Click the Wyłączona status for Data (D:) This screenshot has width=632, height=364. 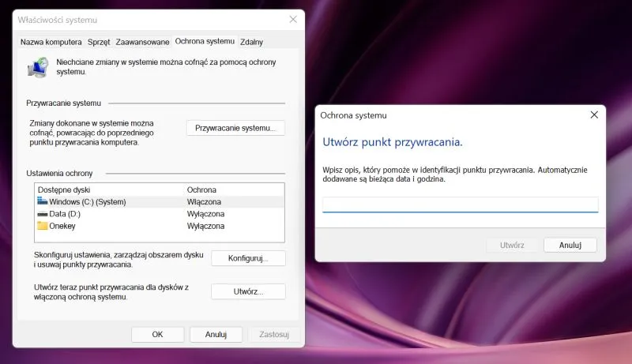click(x=205, y=214)
